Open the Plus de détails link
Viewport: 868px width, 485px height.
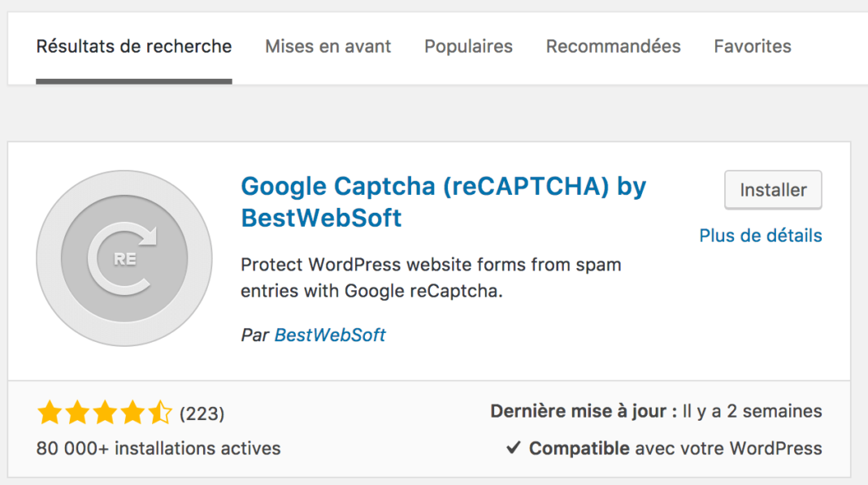tap(761, 236)
